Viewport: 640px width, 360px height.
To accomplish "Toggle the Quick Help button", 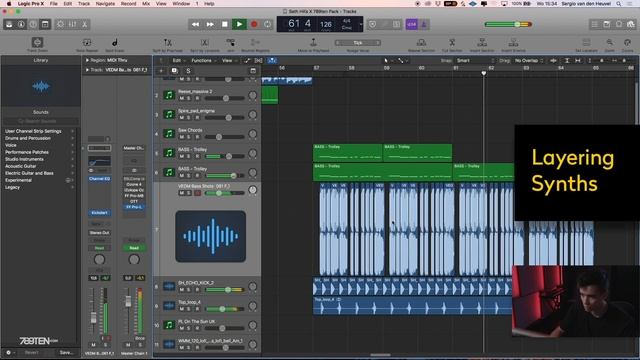I will (33, 24).
